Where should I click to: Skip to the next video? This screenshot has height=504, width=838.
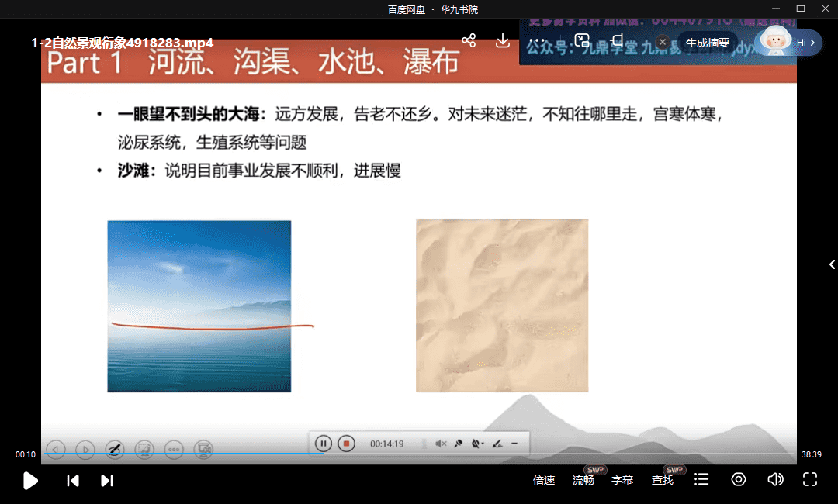(107, 481)
